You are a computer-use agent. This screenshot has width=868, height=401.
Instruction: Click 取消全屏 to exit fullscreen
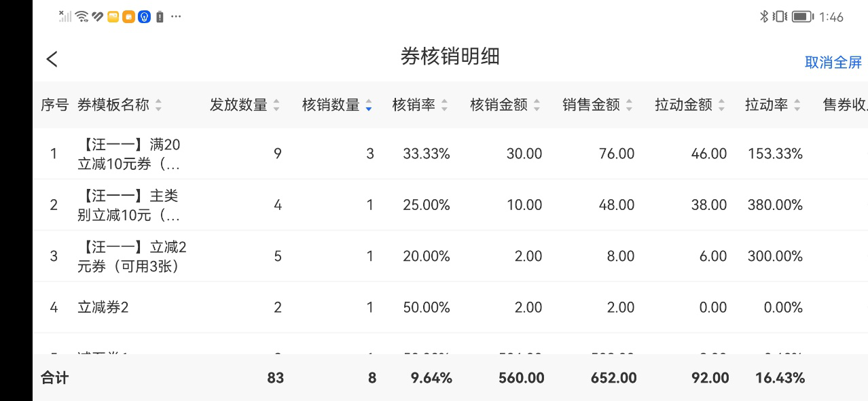[x=833, y=63]
